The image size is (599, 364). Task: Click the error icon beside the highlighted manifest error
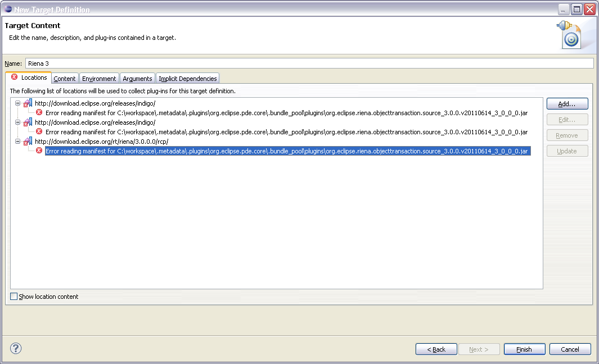pos(39,151)
